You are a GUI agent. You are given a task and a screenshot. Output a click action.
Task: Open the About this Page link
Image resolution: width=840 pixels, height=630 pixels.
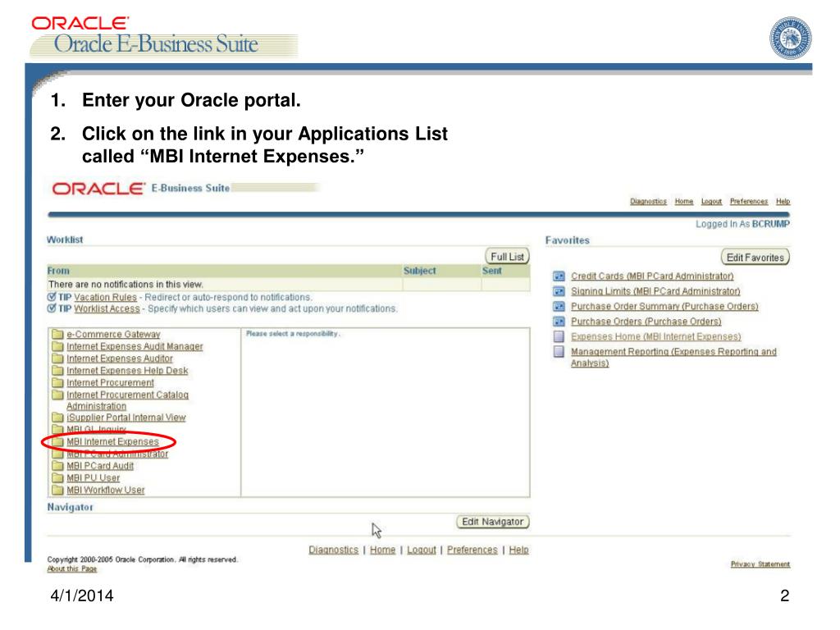72,569
